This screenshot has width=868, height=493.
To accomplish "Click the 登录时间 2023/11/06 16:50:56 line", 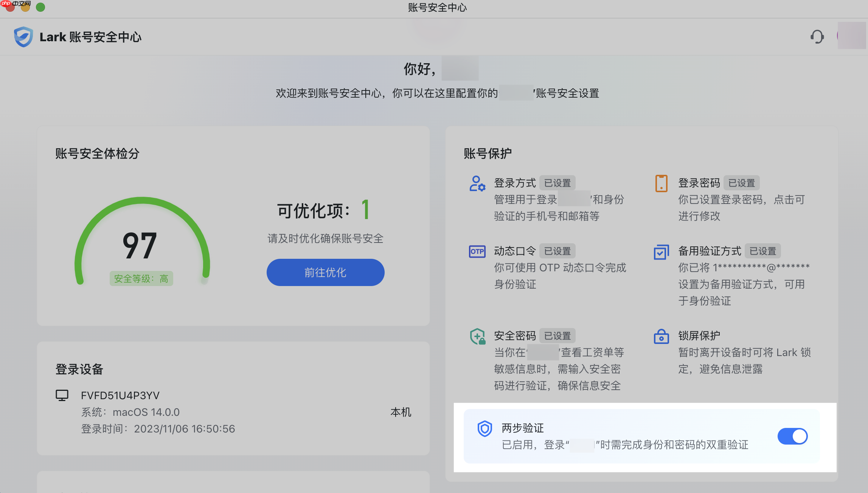I will [158, 429].
